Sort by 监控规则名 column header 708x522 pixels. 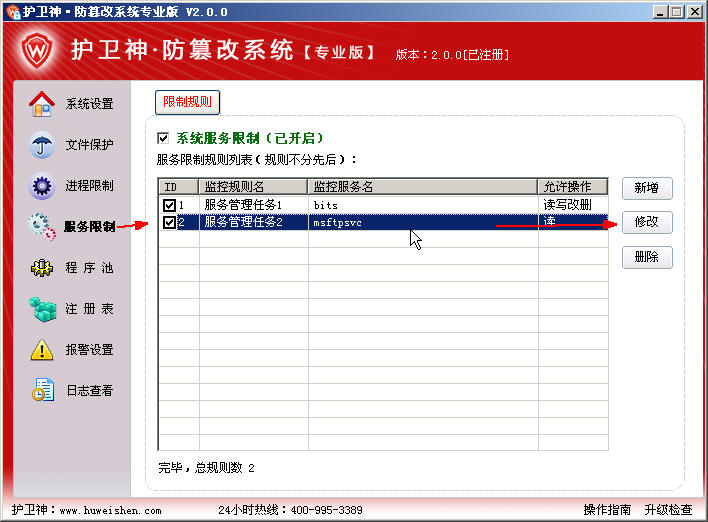point(253,186)
